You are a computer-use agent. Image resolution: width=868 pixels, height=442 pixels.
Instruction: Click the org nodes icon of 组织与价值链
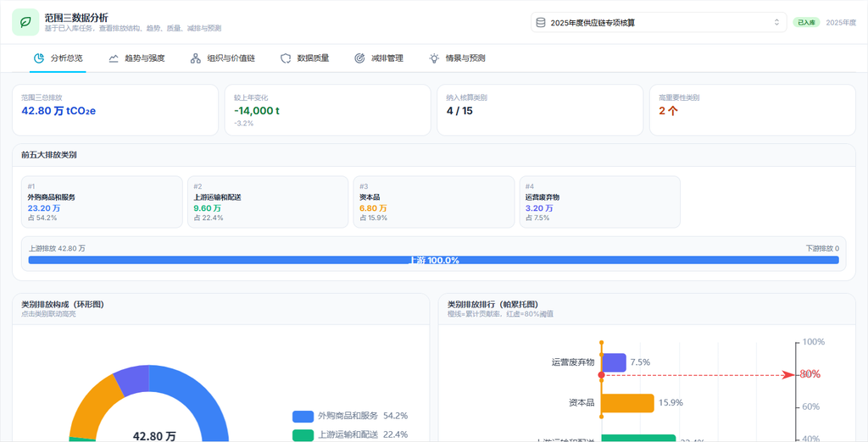click(196, 58)
